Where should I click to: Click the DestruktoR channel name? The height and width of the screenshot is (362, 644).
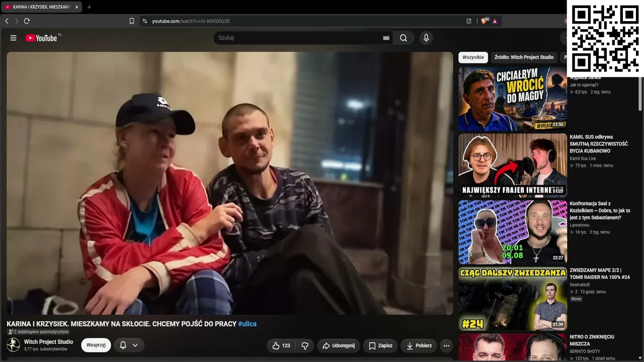tap(580, 285)
